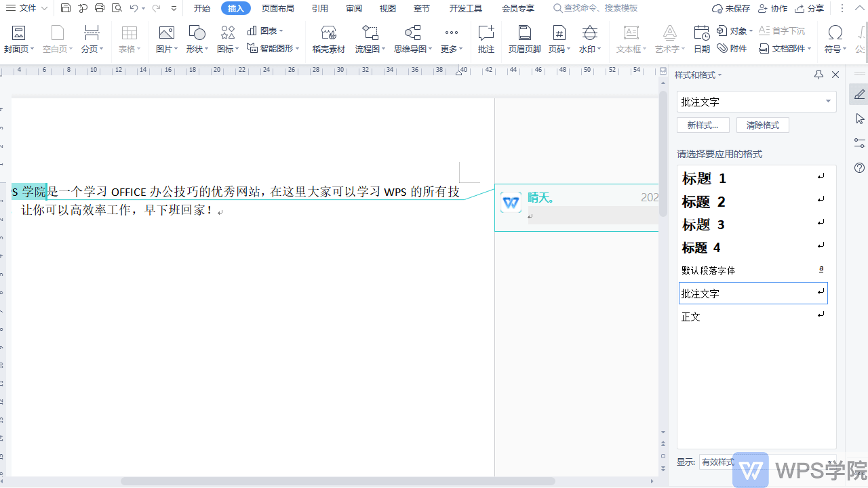Switch to the 开始 tab
The width and height of the screenshot is (868, 488).
tap(201, 8)
